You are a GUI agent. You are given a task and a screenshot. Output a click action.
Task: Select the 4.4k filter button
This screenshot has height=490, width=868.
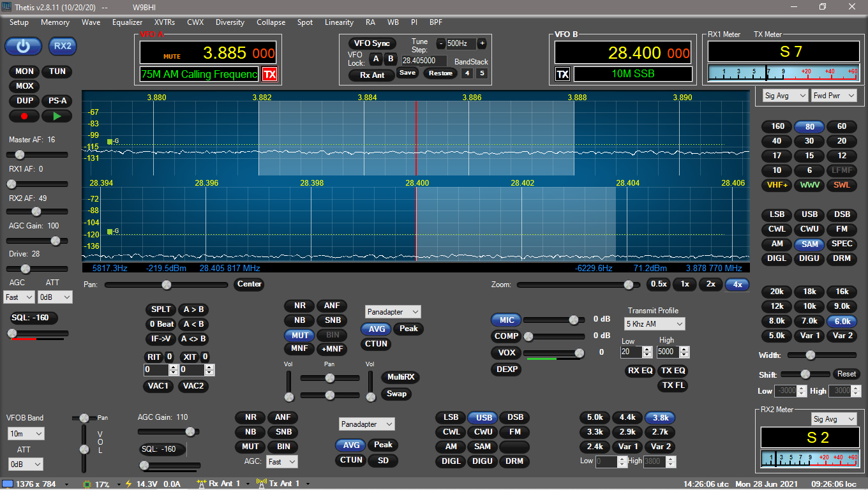627,417
